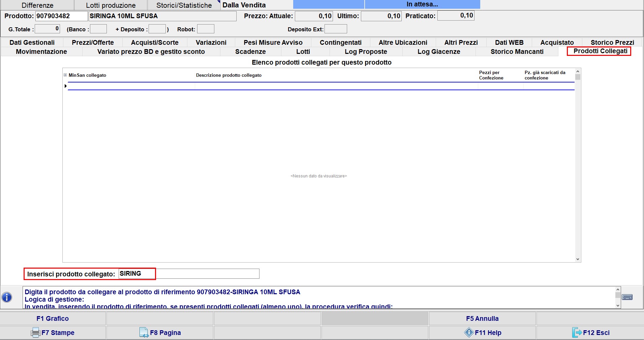Expand the grid column chooser icon

[x=65, y=75]
